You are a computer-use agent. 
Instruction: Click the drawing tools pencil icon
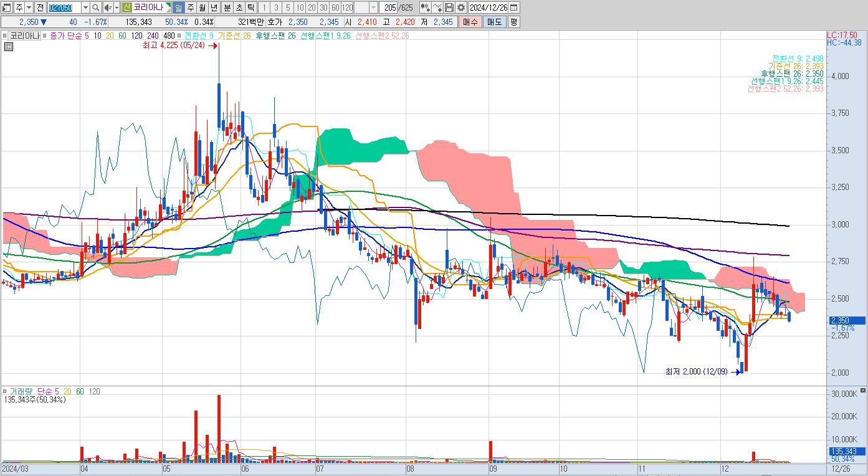[x=437, y=7]
